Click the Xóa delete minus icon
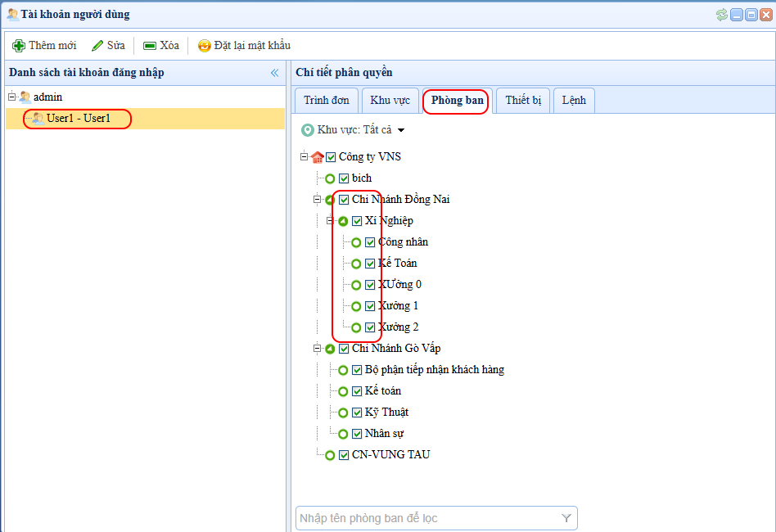 click(150, 46)
